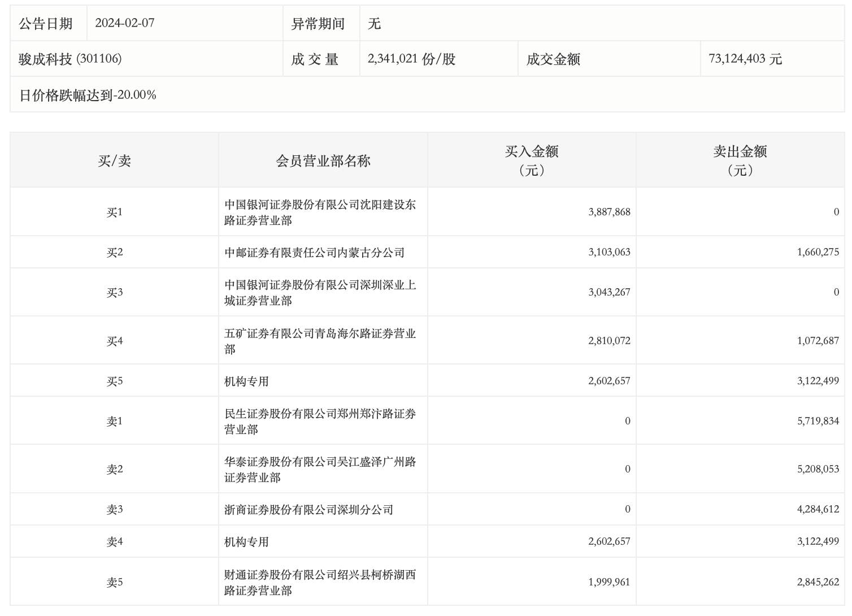Click the 卖1 row label
The width and height of the screenshot is (852, 616).
(x=114, y=422)
